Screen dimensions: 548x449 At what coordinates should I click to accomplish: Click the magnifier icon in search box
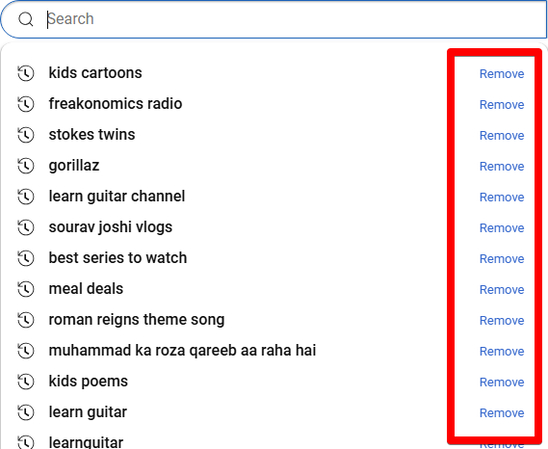pyautogui.click(x=26, y=19)
